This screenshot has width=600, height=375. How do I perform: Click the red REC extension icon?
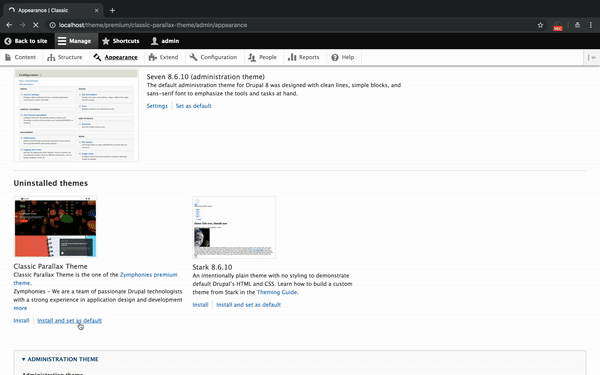[558, 26]
